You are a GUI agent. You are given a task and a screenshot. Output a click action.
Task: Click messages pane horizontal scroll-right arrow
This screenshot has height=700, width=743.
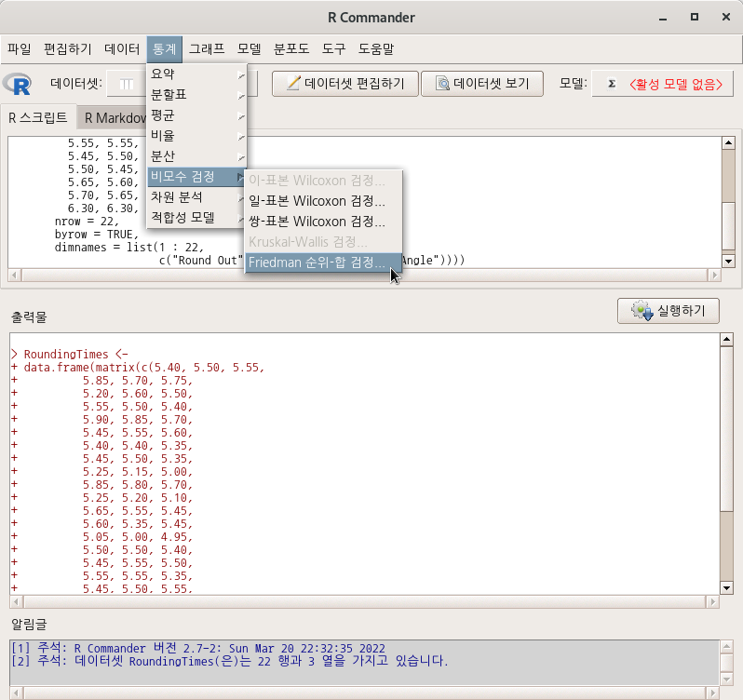(712, 693)
